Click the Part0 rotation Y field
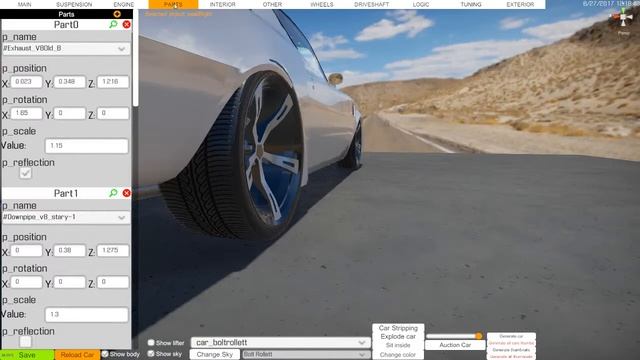 tap(69, 113)
